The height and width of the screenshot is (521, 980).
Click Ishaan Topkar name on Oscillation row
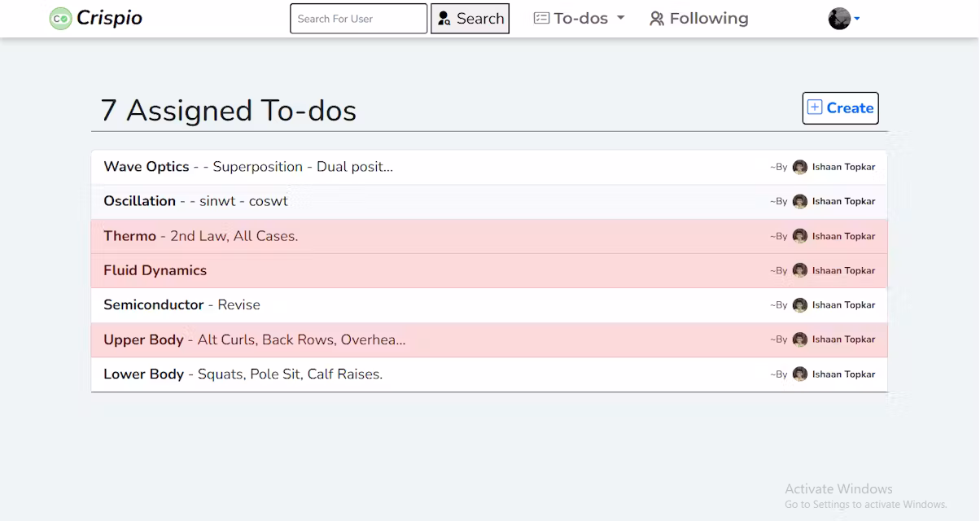pos(843,201)
